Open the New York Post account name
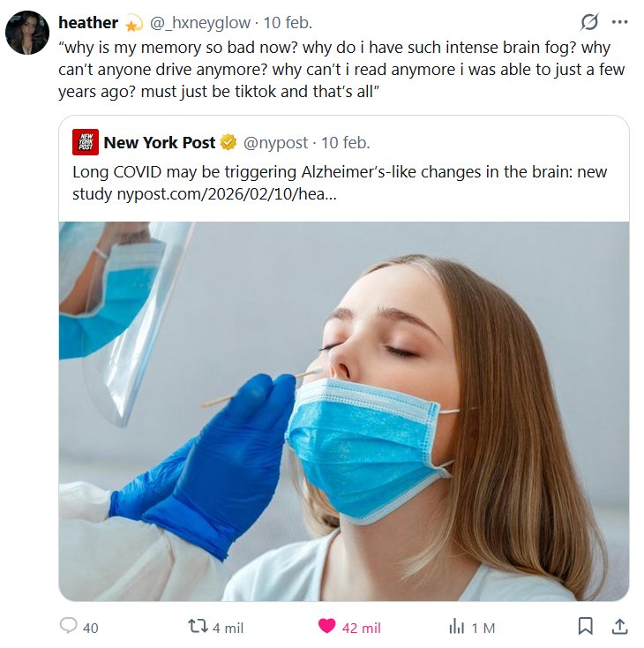This screenshot has width=644, height=648. click(160, 143)
